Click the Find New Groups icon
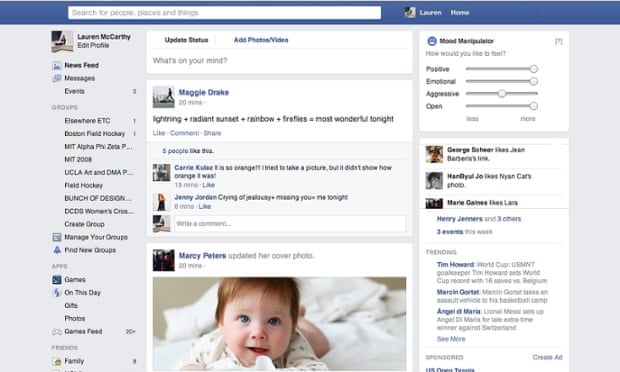This screenshot has width=620, height=372. pos(57,250)
